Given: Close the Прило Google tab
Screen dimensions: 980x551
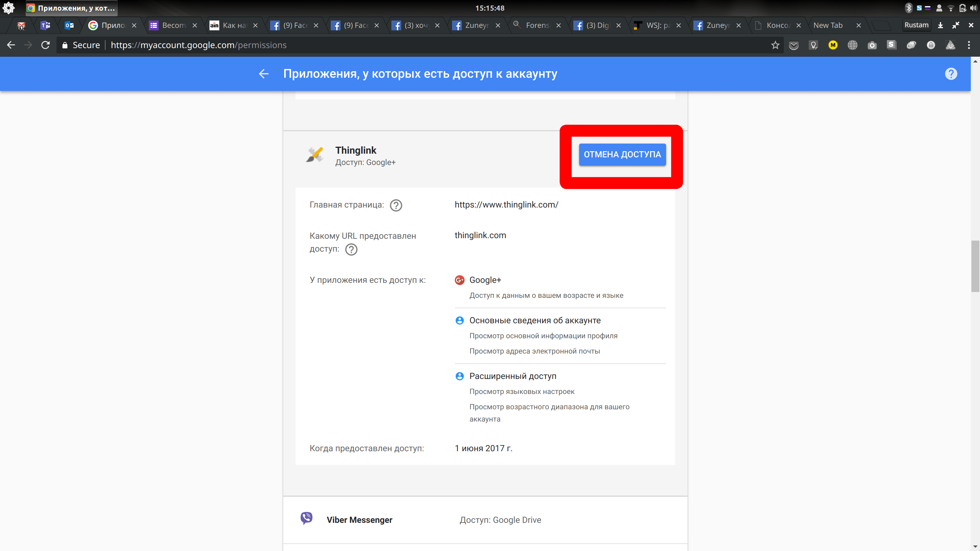Looking at the screenshot, I should click(x=134, y=25).
